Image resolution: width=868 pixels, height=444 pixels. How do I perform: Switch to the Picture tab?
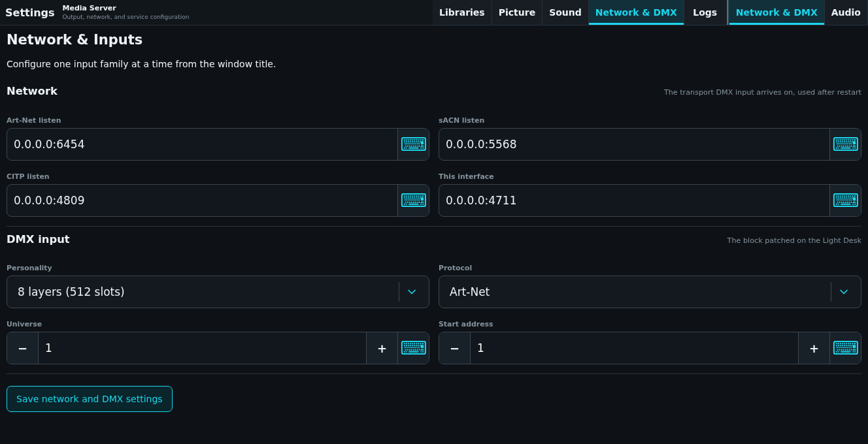(x=517, y=12)
